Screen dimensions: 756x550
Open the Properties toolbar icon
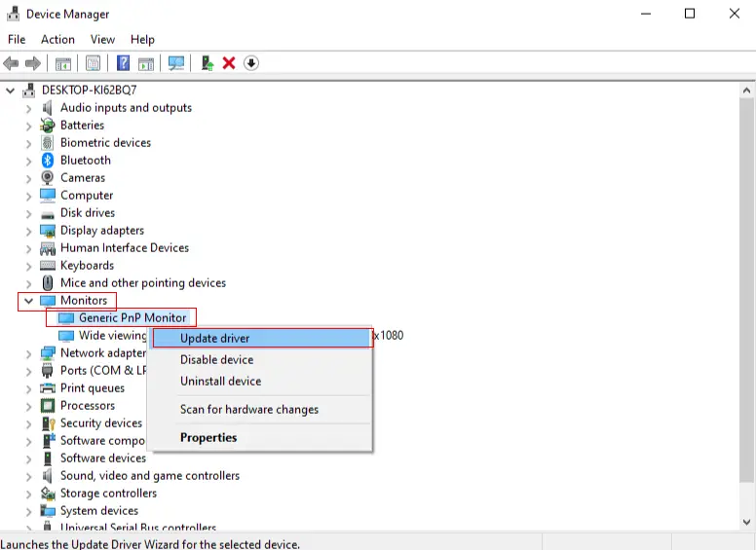click(x=94, y=63)
